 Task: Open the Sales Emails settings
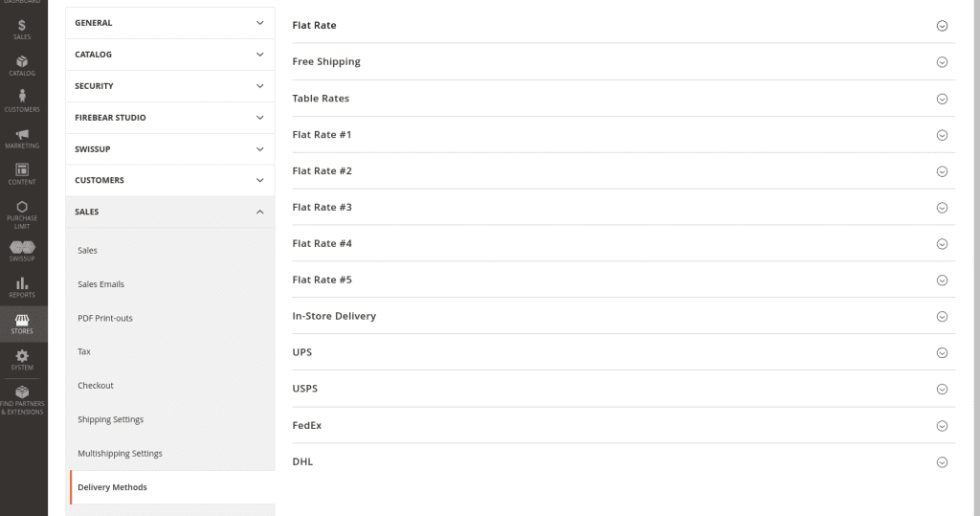(100, 284)
